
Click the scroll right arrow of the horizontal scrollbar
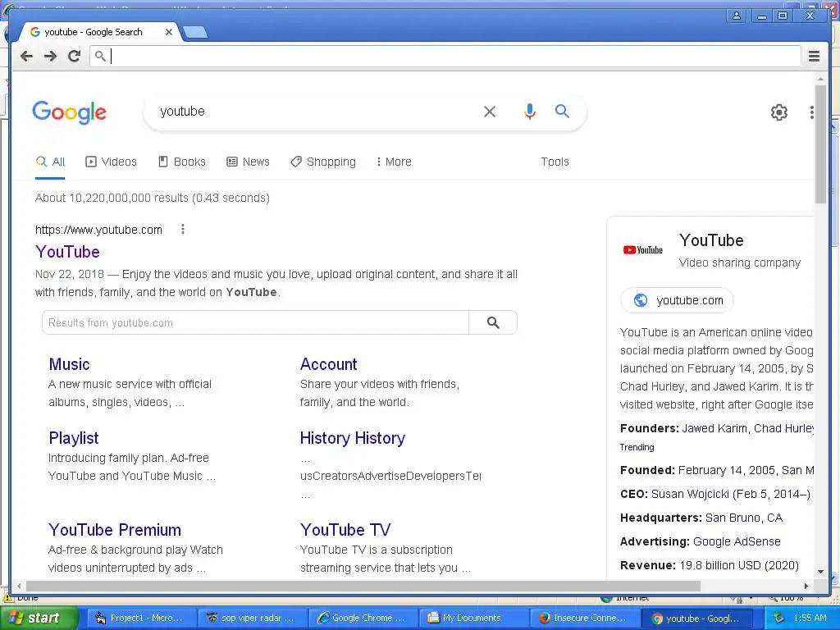point(806,586)
